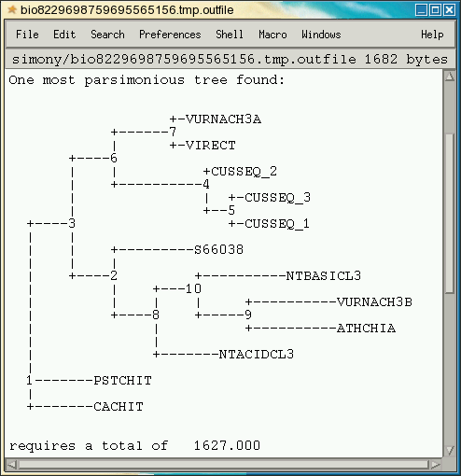This screenshot has width=461, height=476.
Task: Click the horizontal scrollbar track
Action: point(223,465)
